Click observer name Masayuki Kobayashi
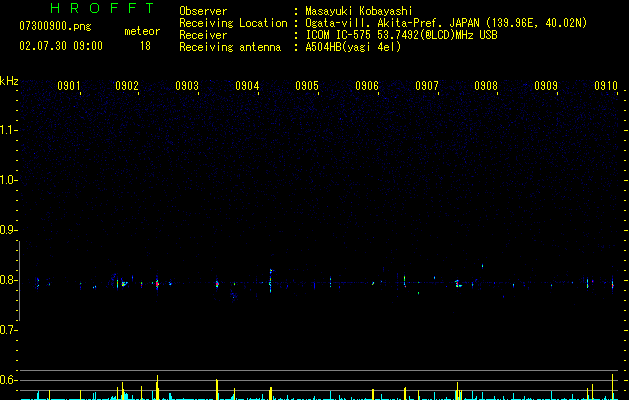The width and height of the screenshot is (629, 400). pos(359,11)
